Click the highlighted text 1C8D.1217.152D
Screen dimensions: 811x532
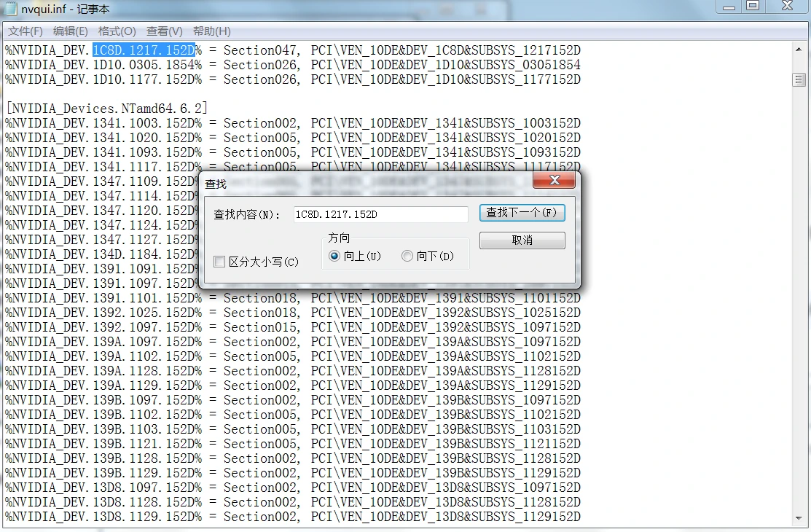tap(144, 50)
